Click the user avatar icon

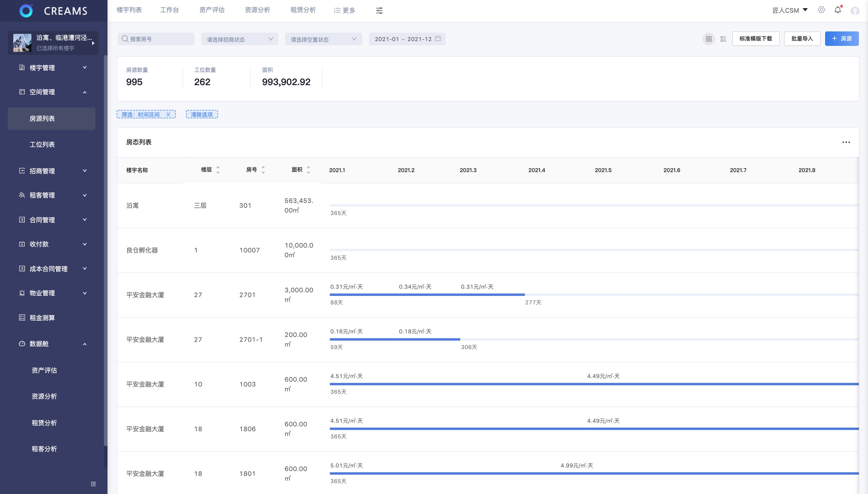854,11
